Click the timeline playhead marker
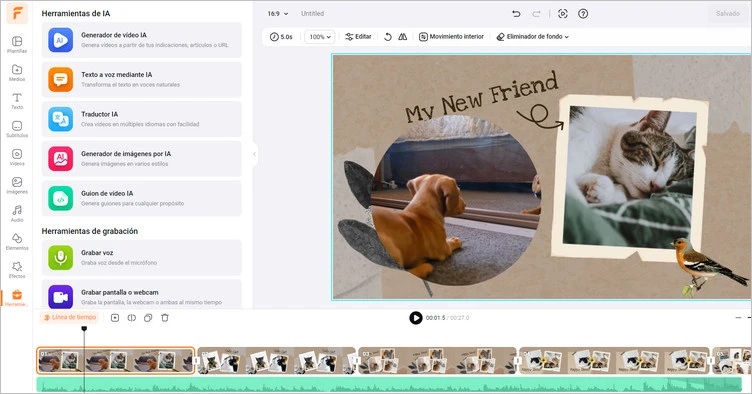Image resolution: width=752 pixels, height=394 pixels. [x=84, y=328]
